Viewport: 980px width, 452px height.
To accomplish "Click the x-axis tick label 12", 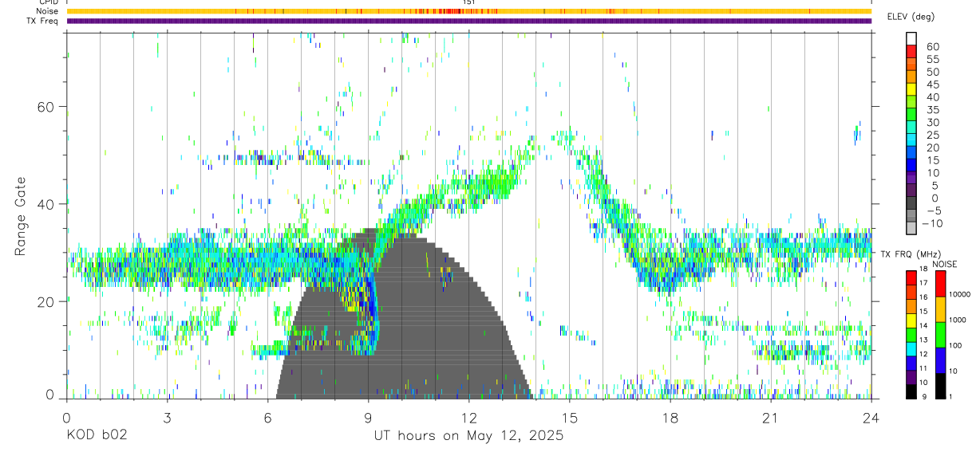I will (468, 418).
